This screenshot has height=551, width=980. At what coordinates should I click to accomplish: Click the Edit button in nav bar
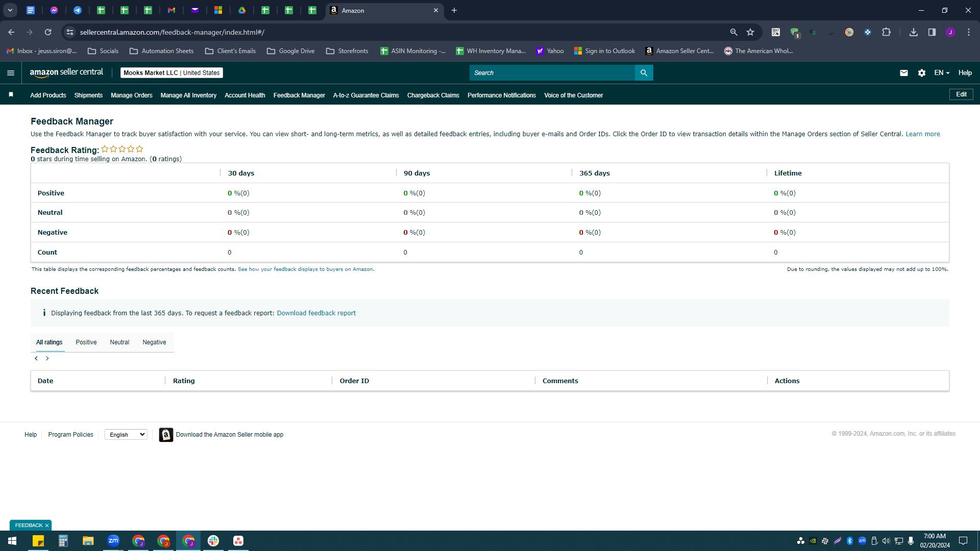pos(961,94)
